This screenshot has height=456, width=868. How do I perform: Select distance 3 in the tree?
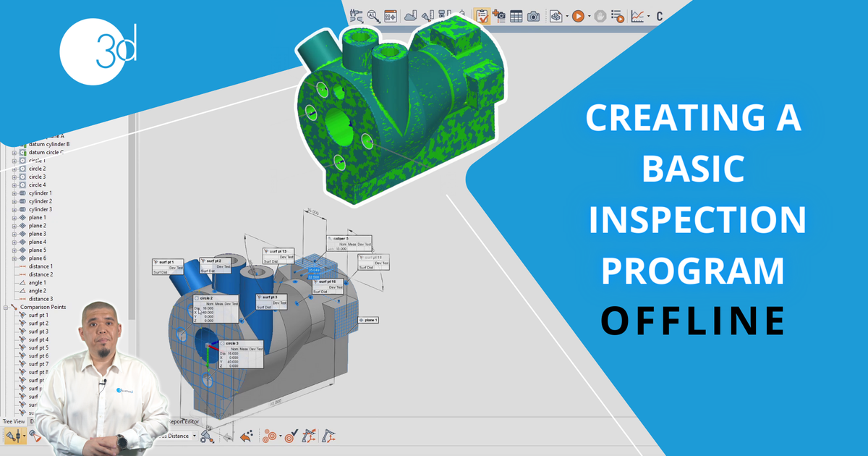pos(41,299)
